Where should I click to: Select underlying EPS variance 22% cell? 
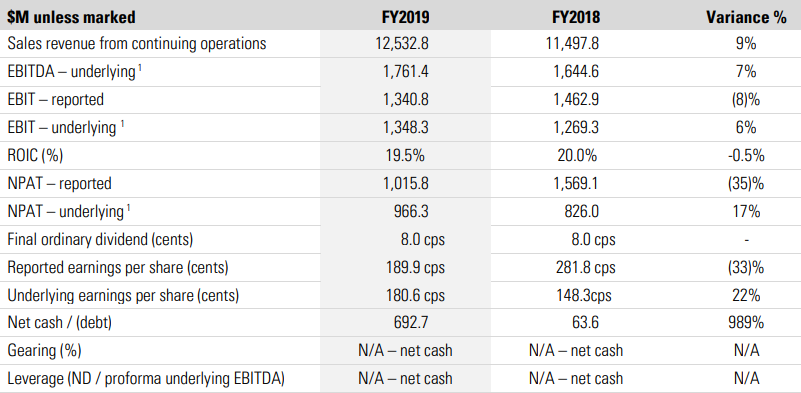[x=746, y=295]
